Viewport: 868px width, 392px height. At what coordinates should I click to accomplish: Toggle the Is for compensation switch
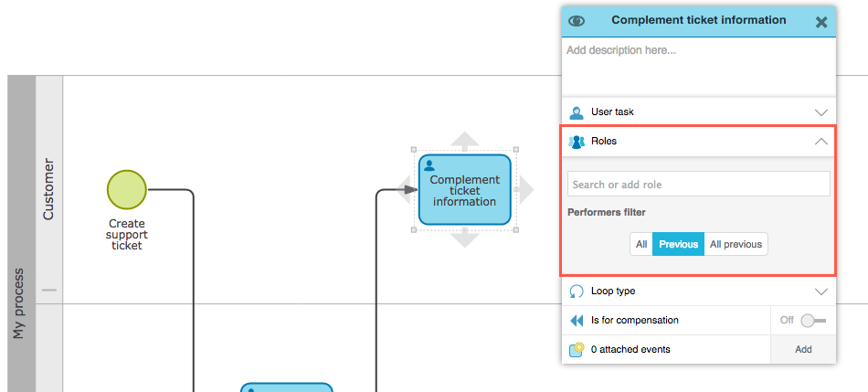point(811,321)
